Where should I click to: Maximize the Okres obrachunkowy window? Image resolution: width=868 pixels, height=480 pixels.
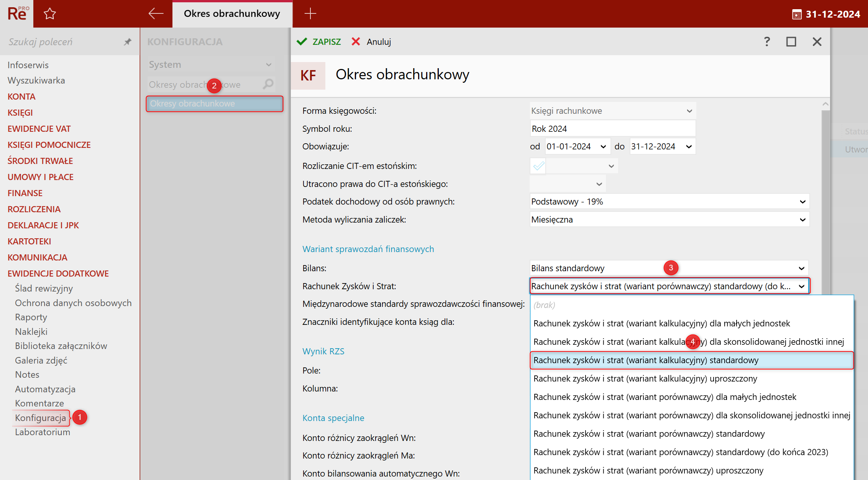click(791, 41)
